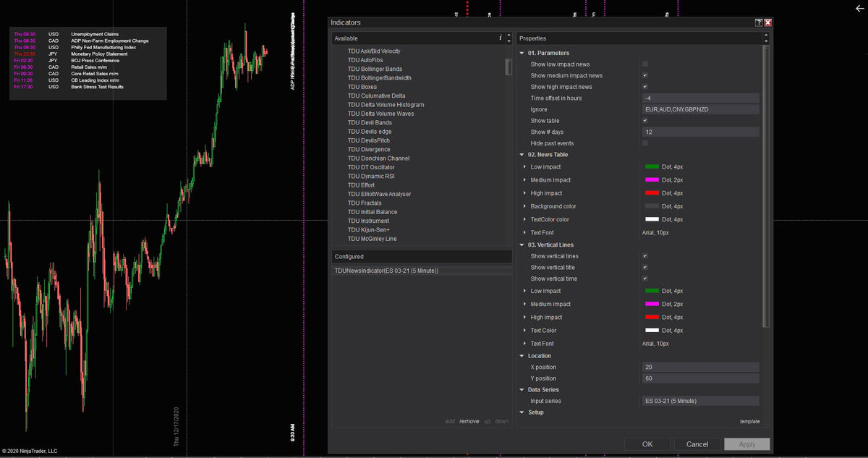Screen dimensions: 868x458
Task: Collapse the Data Series section
Action: [x=522, y=389]
